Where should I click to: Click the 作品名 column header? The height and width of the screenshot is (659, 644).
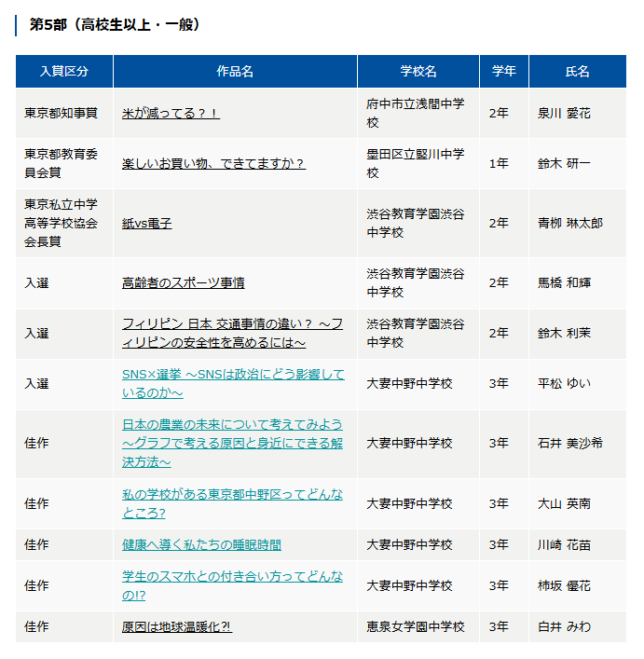(x=235, y=72)
